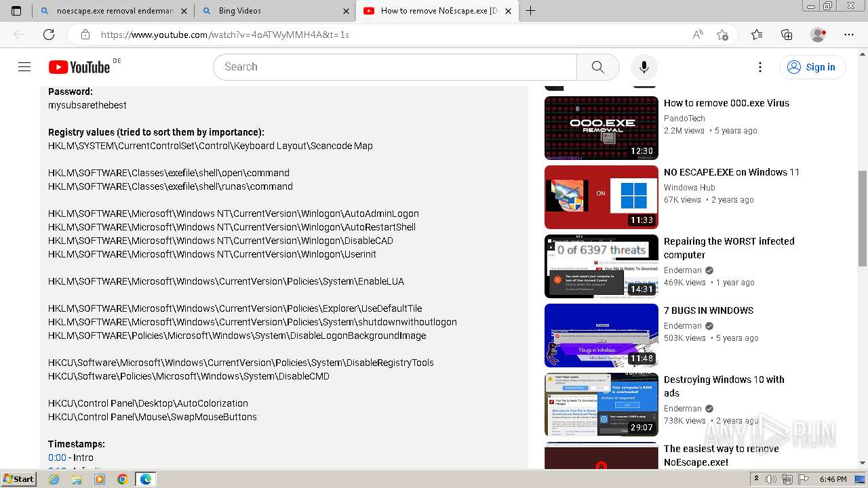The width and height of the screenshot is (868, 488).
Task: Open How to remove 000.exe Virus thumbnail
Action: [601, 127]
